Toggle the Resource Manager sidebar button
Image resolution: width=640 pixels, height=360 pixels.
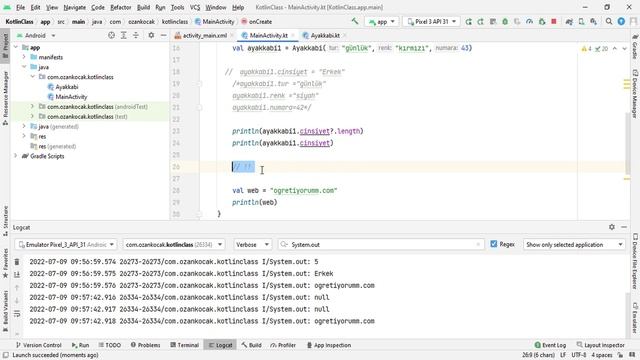5,97
